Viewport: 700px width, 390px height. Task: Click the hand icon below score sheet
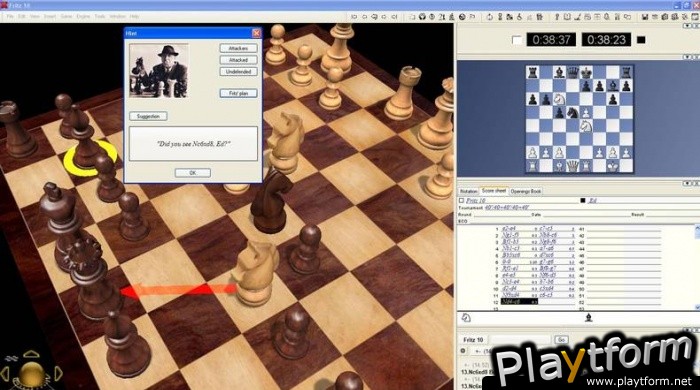[x=466, y=318]
